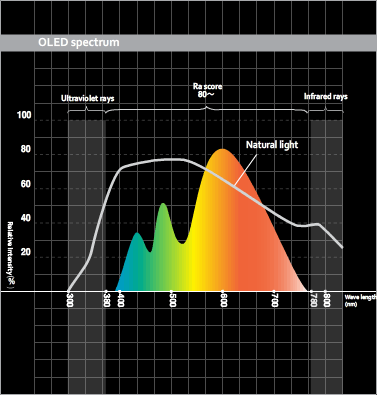Screen dimensions: 377x395
Task: Click the 60 intensity axis value
Action: coord(26,184)
